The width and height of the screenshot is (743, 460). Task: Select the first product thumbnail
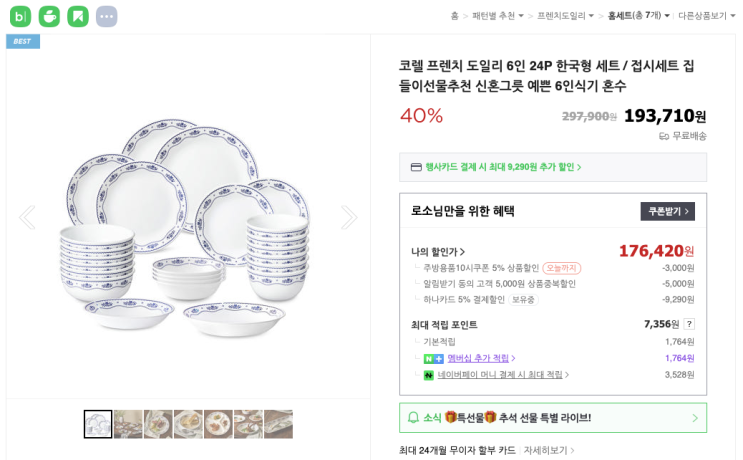[98, 424]
